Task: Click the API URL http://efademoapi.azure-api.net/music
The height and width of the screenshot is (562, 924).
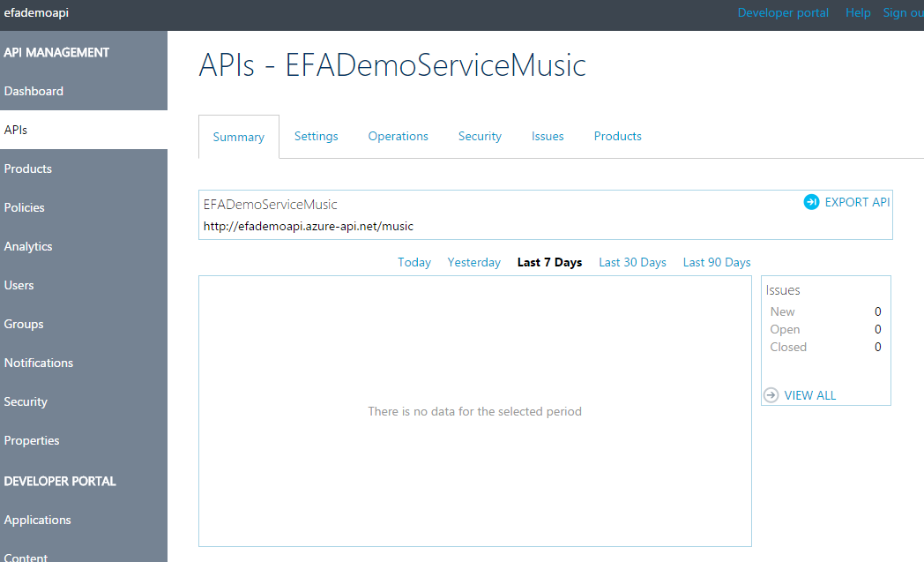Action: pyautogui.click(x=309, y=227)
